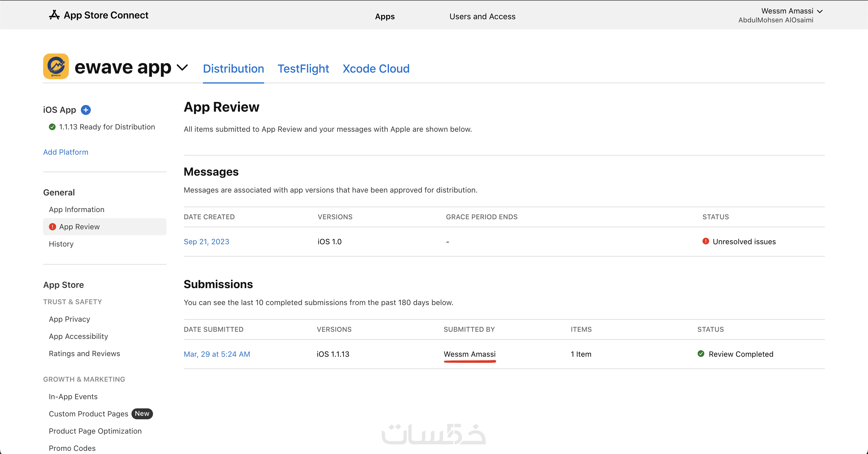Select 1.1.13 Ready for Distribution version
This screenshot has height=454, width=868.
[x=107, y=127]
